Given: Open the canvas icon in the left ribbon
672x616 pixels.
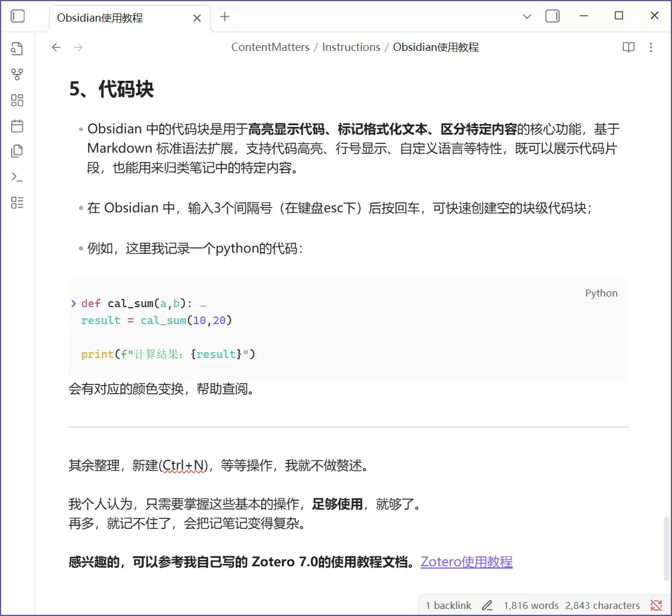Looking at the screenshot, I should [17, 100].
